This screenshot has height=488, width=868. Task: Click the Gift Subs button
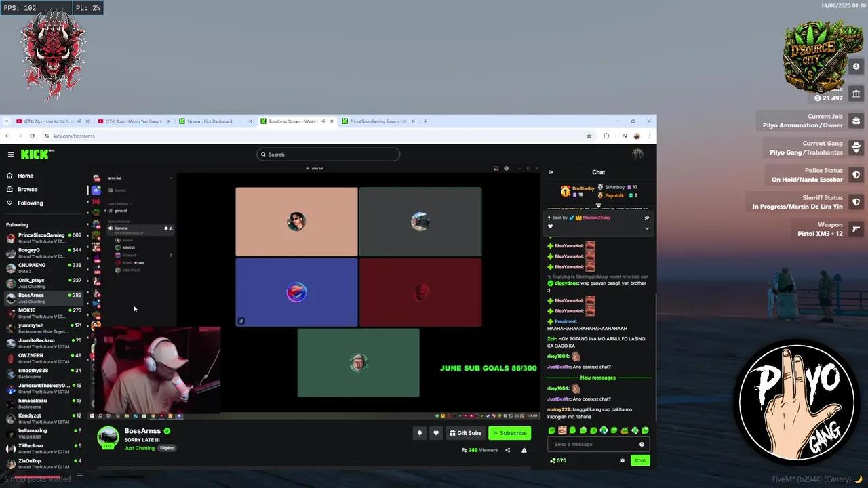click(465, 433)
